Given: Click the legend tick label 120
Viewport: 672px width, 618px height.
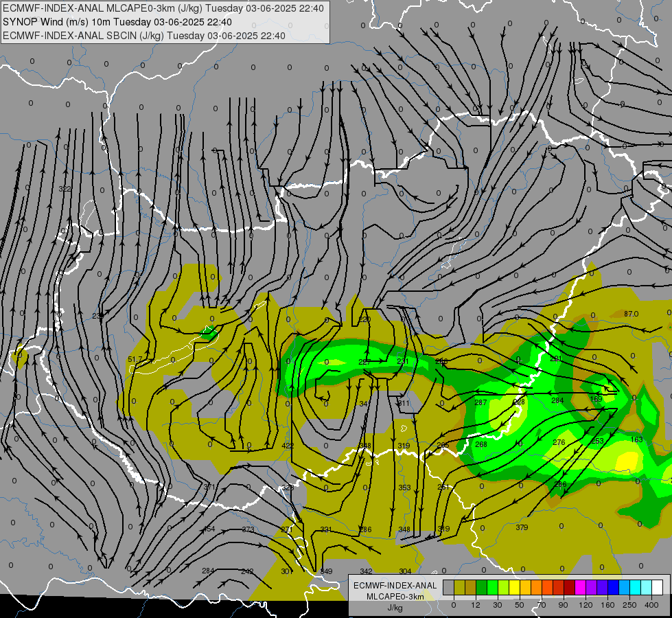Looking at the screenshot, I should 586,605.
